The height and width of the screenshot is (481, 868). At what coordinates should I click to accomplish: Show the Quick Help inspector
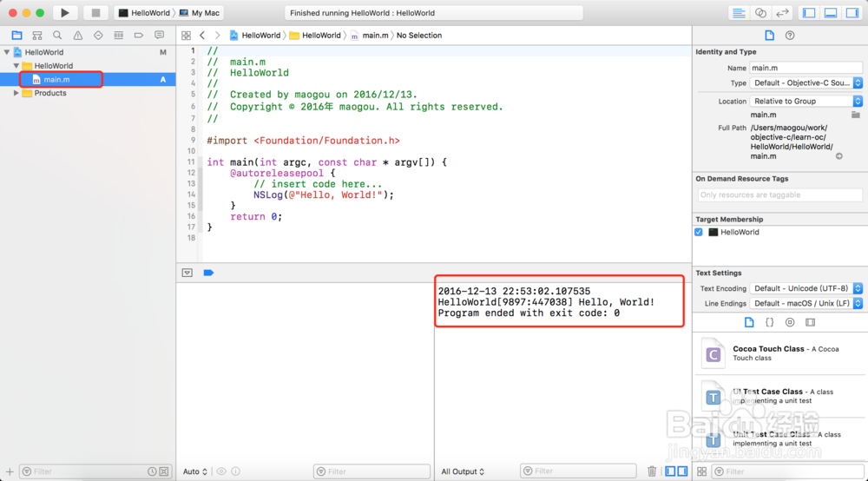(790, 36)
